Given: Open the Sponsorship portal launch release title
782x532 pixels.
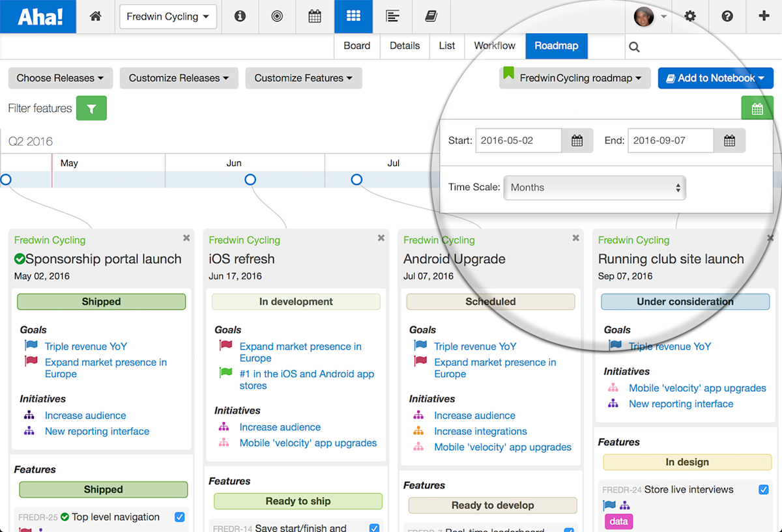Looking at the screenshot, I should point(103,259).
